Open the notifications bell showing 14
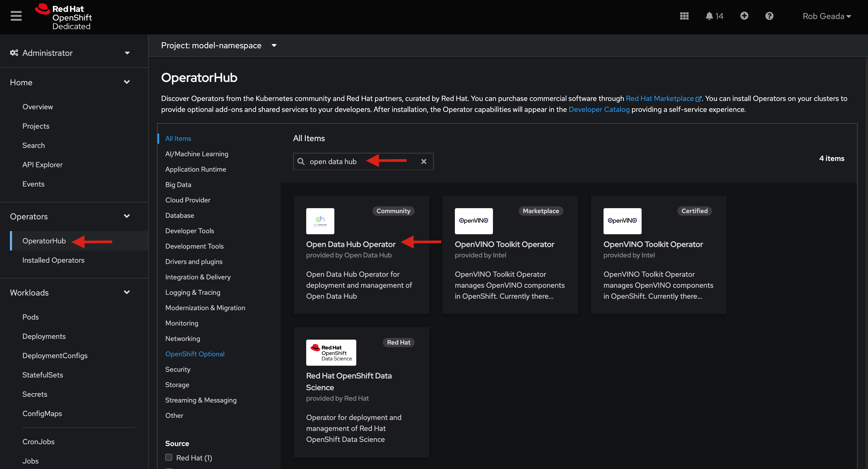868x469 pixels. [x=714, y=16]
